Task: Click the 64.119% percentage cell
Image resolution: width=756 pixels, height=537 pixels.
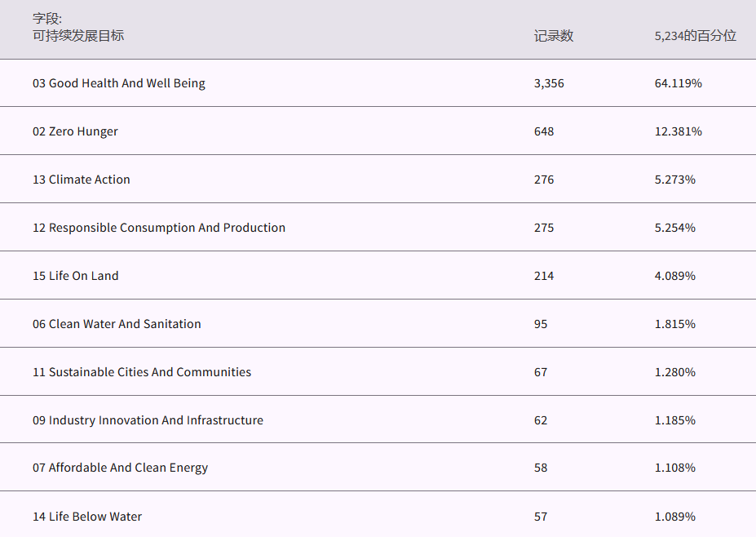Action: pyautogui.click(x=678, y=83)
